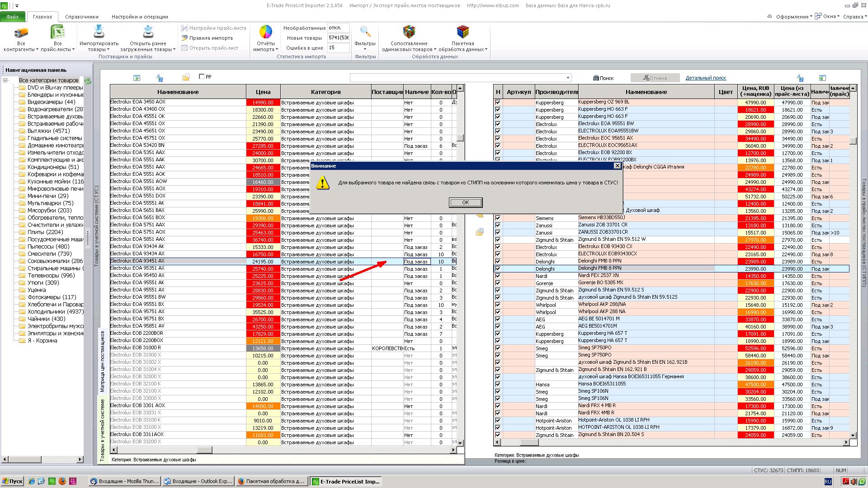Image resolution: width=868 pixels, height=488 pixels.
Task: Uncheck the AEG BE 5014701 M row checkbox
Action: [498, 319]
